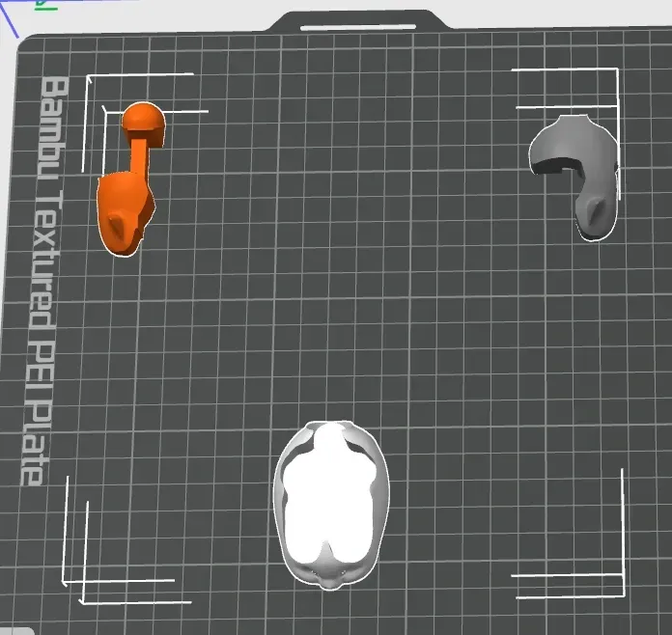Select the orange model on the plate

(124, 207)
